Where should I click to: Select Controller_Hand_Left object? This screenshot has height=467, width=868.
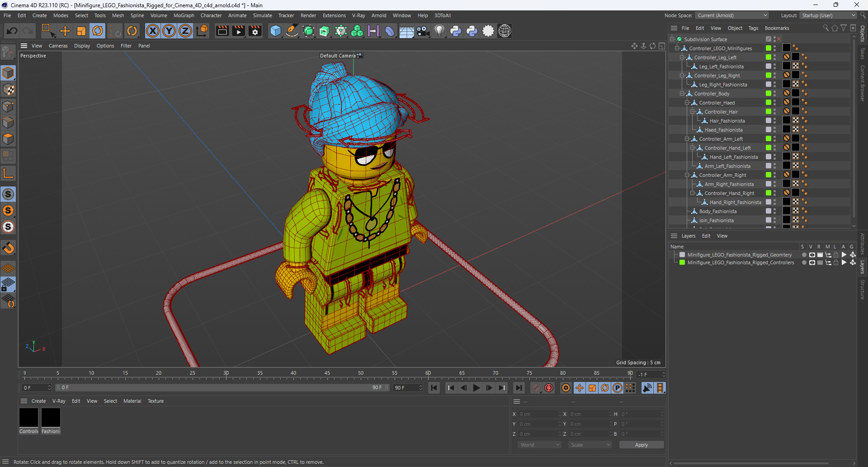(727, 148)
